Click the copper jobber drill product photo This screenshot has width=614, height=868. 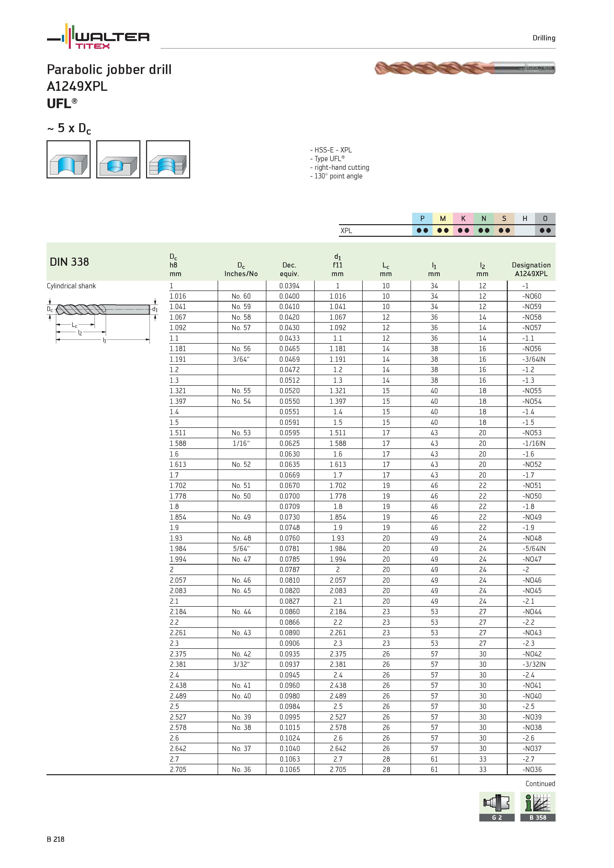[464, 68]
